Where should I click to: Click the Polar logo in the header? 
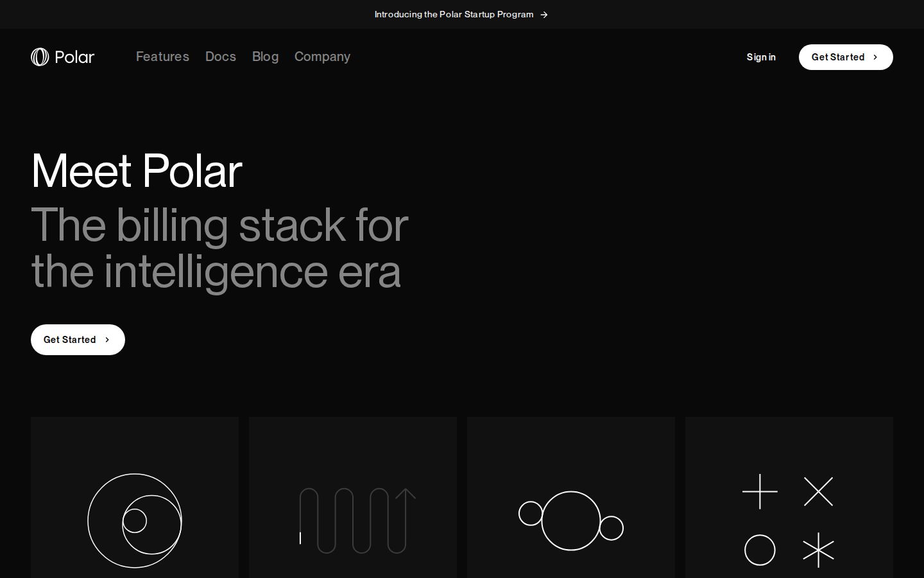[63, 57]
